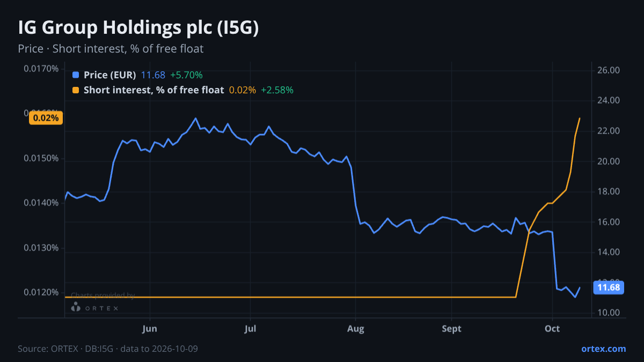Click the legend price value 11.68

tap(153, 75)
